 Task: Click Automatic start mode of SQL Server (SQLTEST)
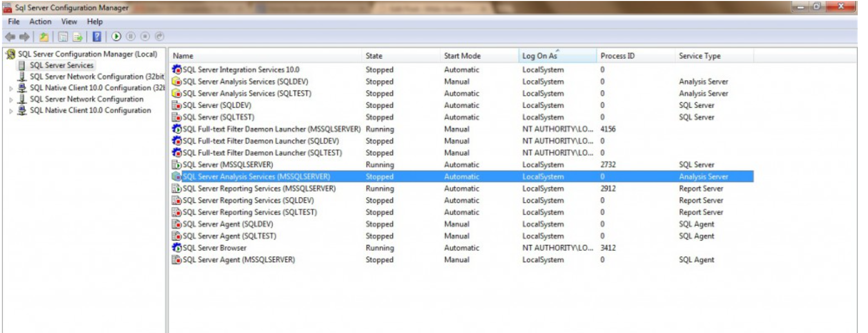click(462, 117)
